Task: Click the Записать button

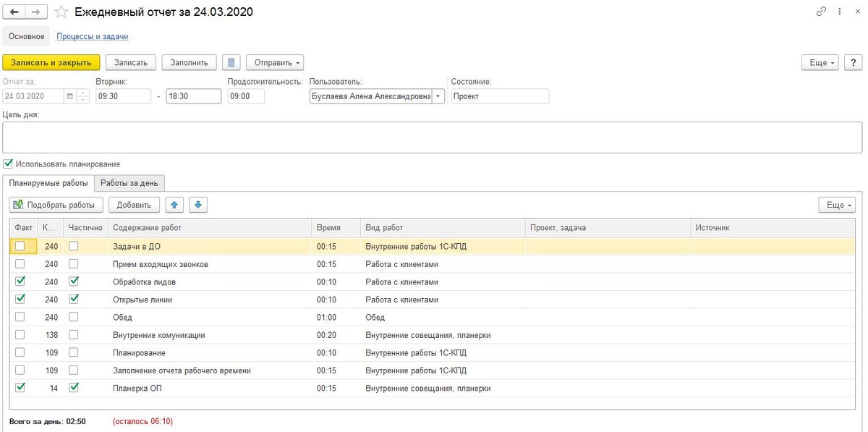Action: click(131, 63)
